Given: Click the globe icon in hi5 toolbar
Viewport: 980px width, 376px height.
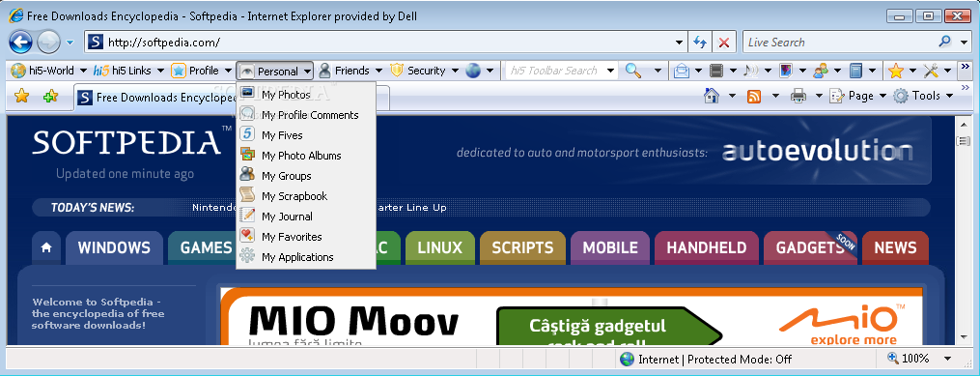Looking at the screenshot, I should pos(473,71).
